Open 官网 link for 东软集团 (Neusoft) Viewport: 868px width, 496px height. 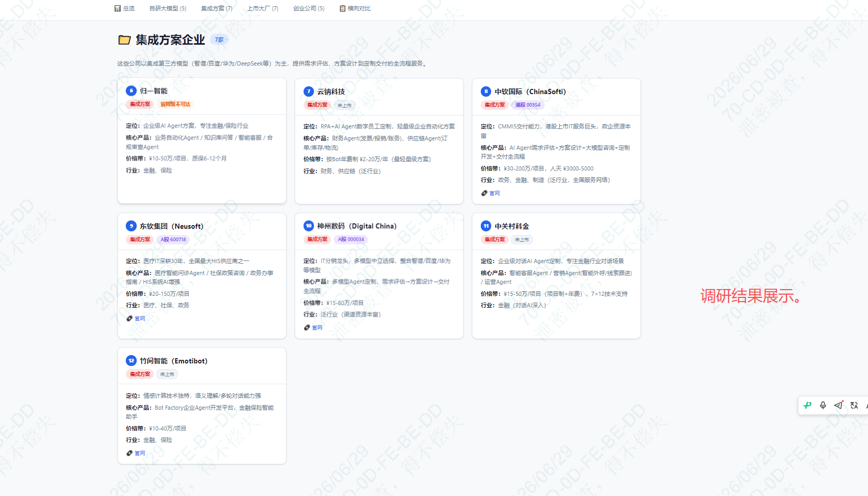pyautogui.click(x=140, y=319)
